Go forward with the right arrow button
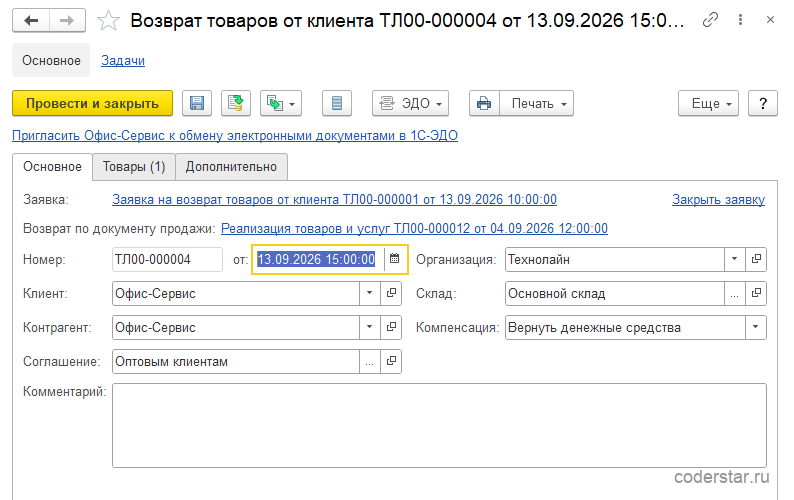794x500 pixels. [x=67, y=21]
